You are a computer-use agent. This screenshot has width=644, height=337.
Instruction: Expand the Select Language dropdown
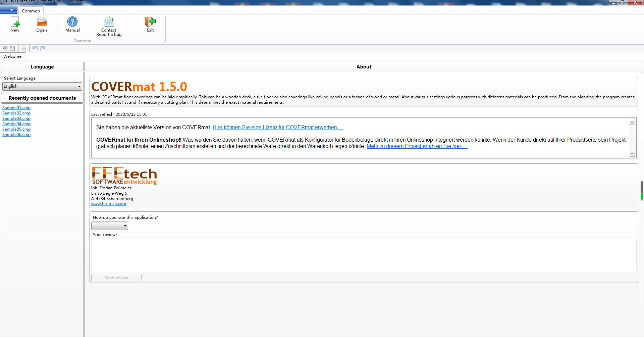click(x=42, y=86)
